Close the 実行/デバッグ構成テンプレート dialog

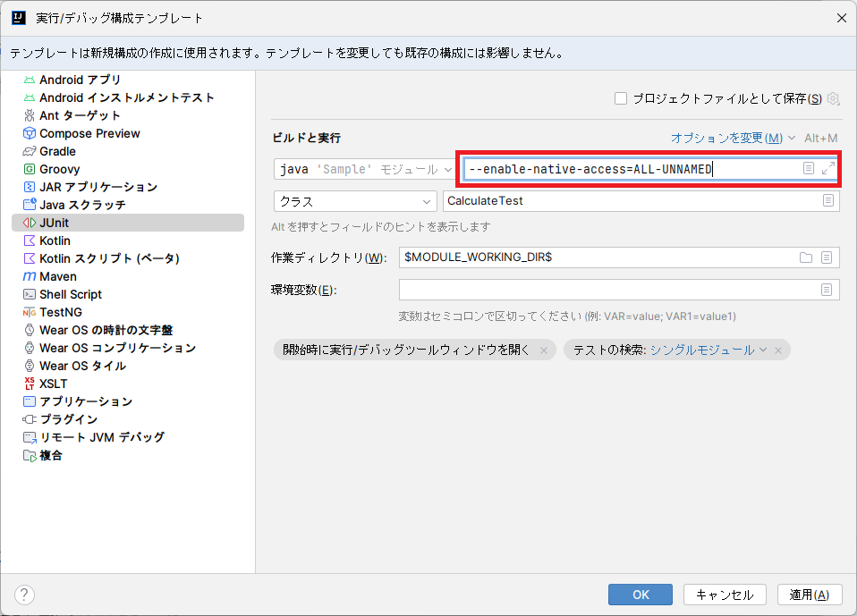pos(842,18)
